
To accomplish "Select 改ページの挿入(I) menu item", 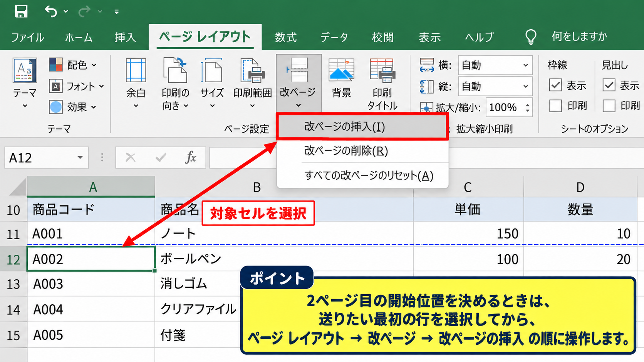I will tap(362, 127).
